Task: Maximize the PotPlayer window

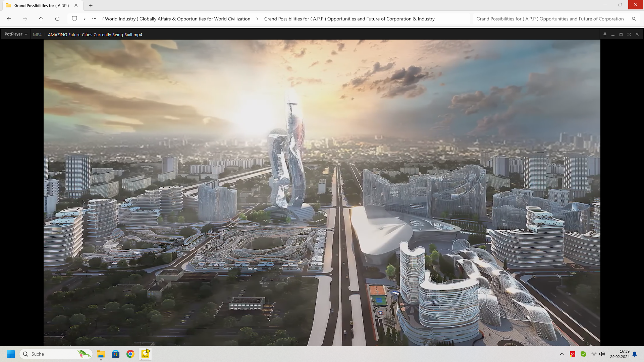Action: 621,35
